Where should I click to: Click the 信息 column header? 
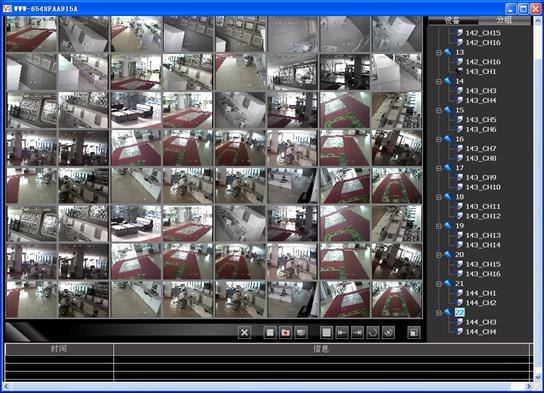pyautogui.click(x=321, y=349)
